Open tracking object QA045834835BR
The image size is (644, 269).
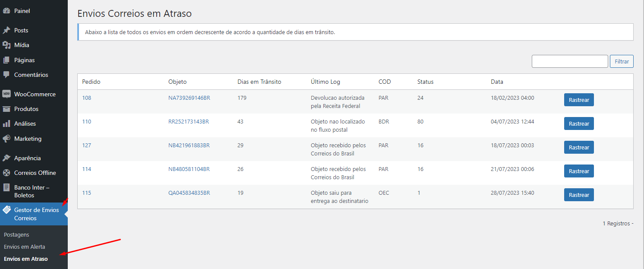coord(189,193)
